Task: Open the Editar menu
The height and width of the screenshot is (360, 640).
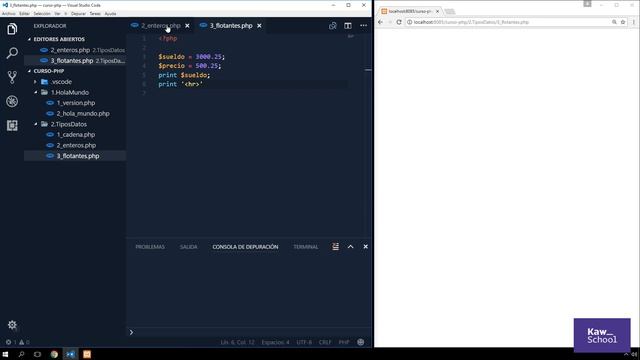Action: (24, 13)
